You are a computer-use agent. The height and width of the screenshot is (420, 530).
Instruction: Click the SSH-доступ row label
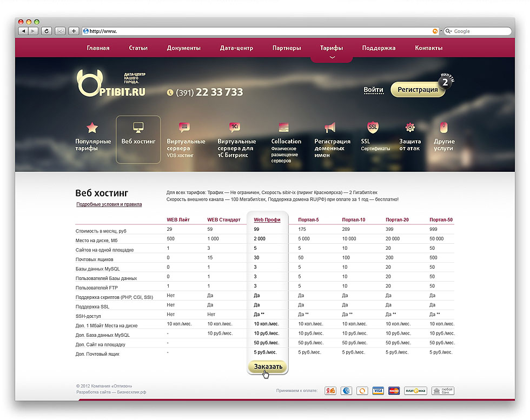pos(88,316)
